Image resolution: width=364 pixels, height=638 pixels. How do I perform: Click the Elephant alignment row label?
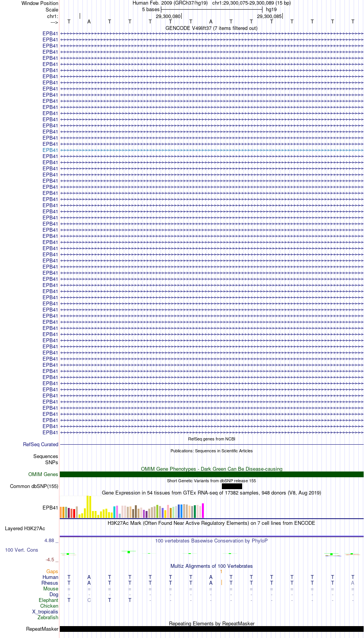point(49,600)
